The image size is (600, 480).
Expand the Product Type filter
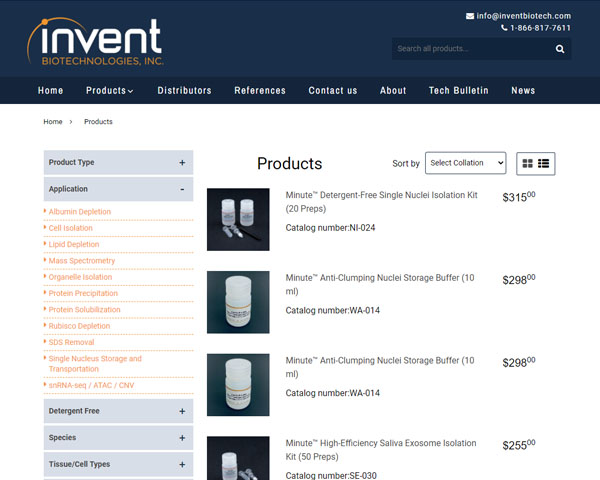click(x=118, y=162)
